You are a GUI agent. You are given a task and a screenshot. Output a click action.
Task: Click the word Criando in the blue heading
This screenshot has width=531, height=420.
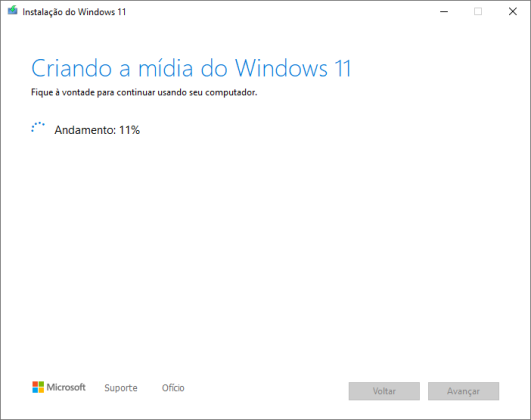pos(71,69)
